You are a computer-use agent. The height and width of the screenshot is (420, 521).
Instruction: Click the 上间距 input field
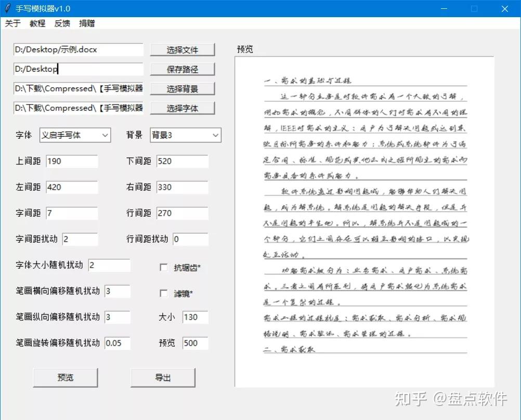point(72,161)
